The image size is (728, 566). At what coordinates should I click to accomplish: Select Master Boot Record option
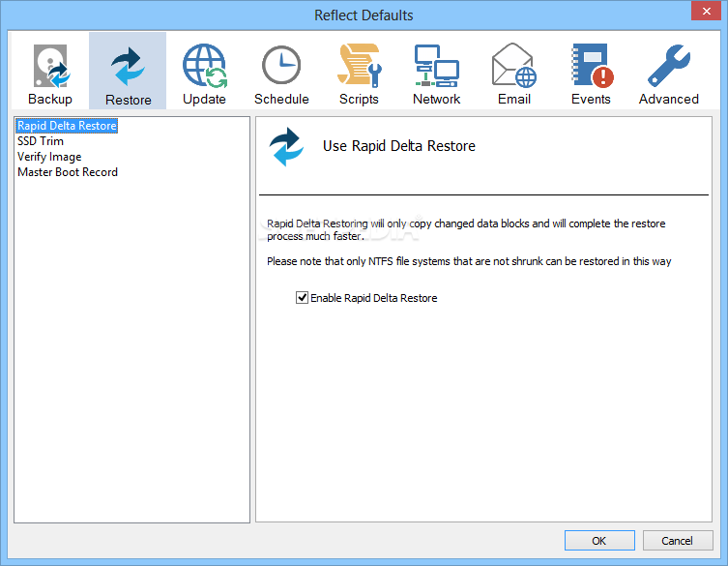point(68,172)
